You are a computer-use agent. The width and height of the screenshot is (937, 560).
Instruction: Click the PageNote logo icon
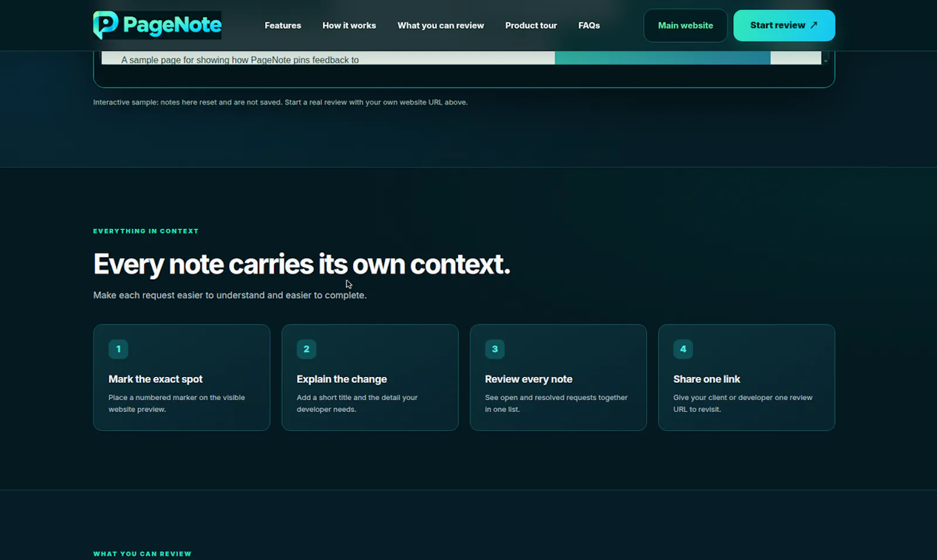(x=106, y=25)
